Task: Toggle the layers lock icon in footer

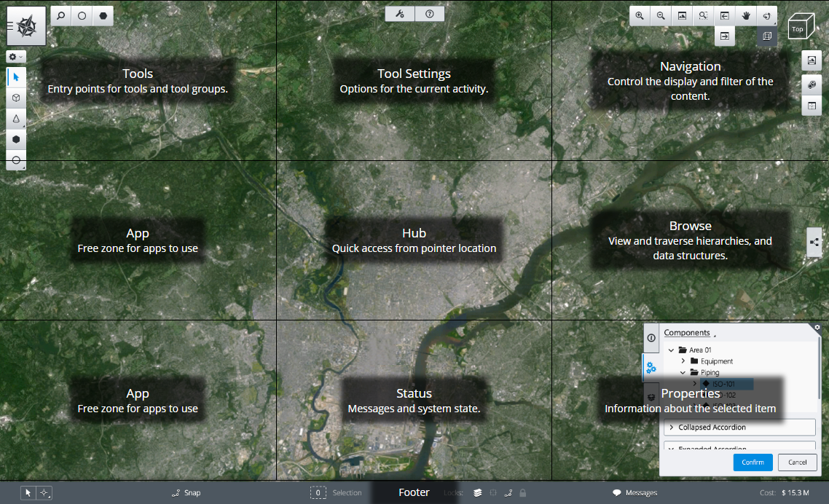Action: 477,493
